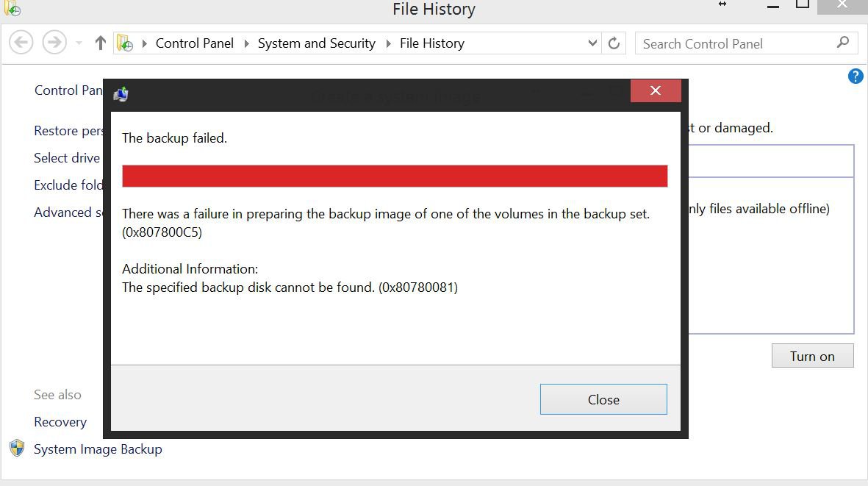Open Exclude folders link
This screenshot has height=486, width=868.
pyautogui.click(x=68, y=185)
